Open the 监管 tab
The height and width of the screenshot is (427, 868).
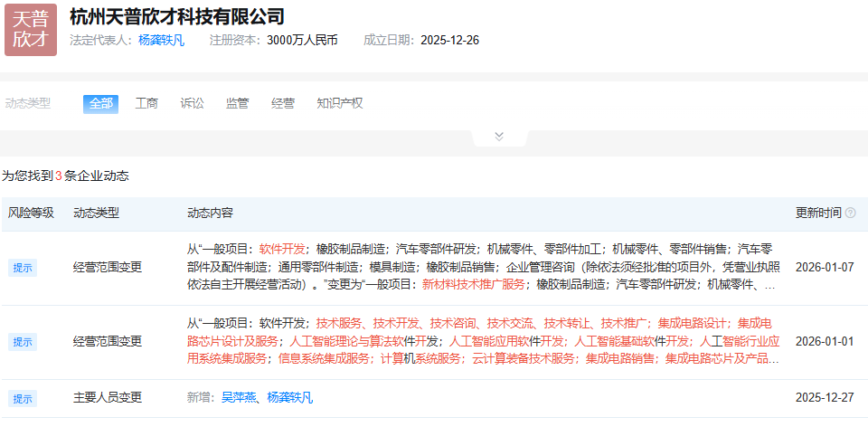tap(237, 103)
